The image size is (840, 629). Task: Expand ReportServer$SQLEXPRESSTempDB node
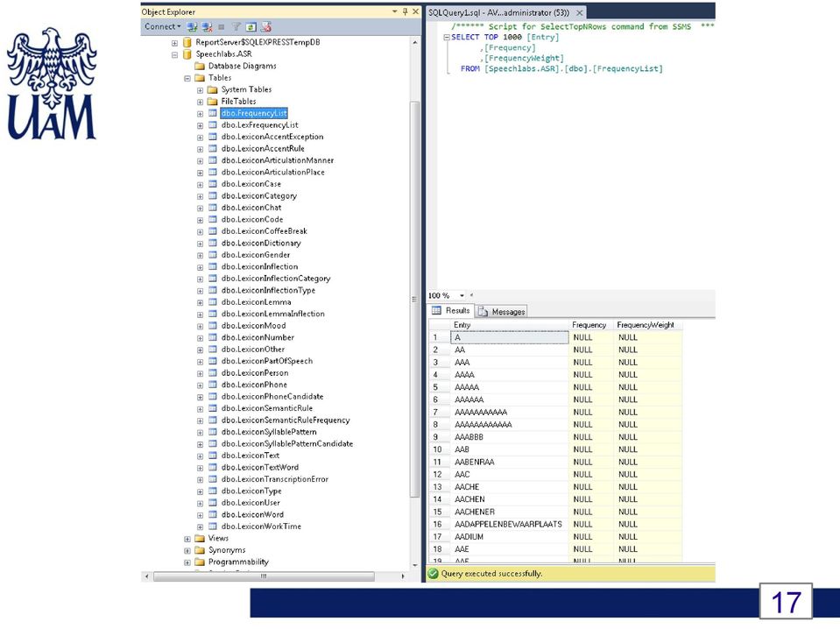click(x=174, y=43)
